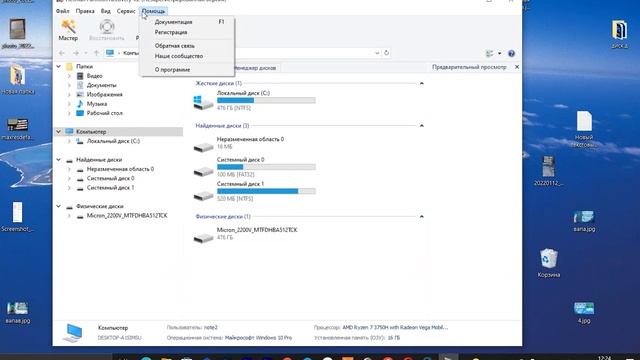Open the Файл menu

(62, 11)
